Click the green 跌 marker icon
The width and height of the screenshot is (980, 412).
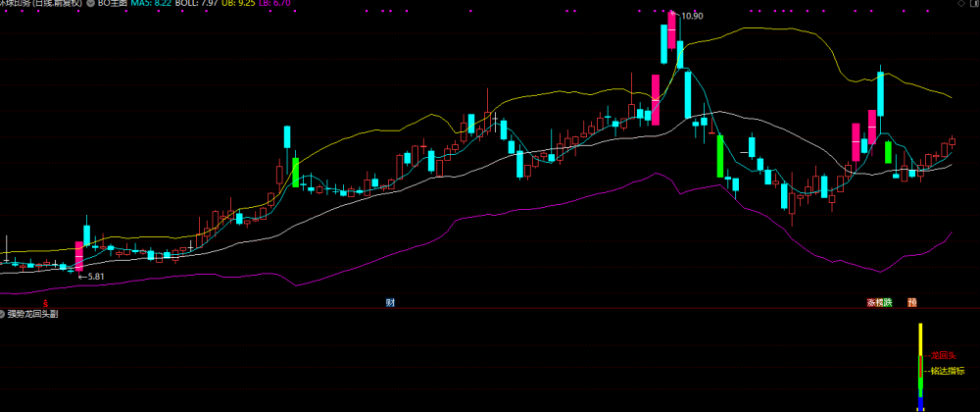coord(888,303)
